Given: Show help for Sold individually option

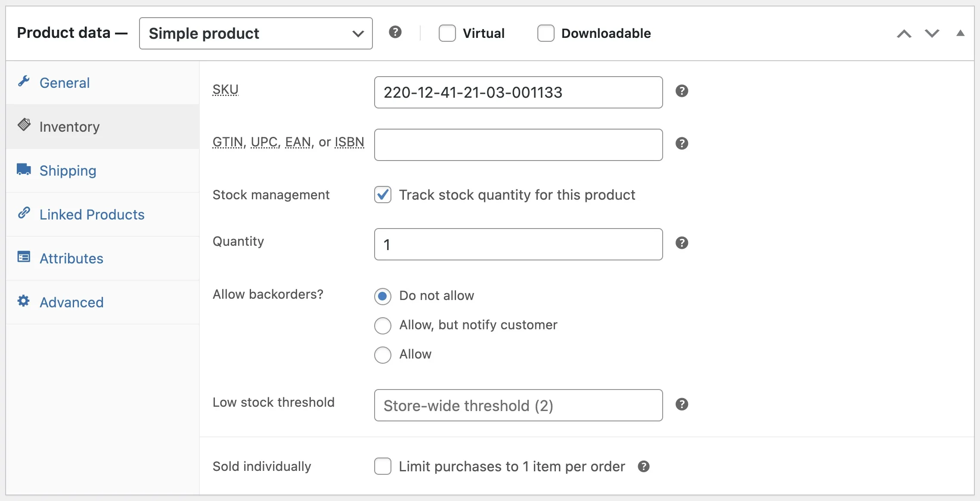Looking at the screenshot, I should pos(644,466).
